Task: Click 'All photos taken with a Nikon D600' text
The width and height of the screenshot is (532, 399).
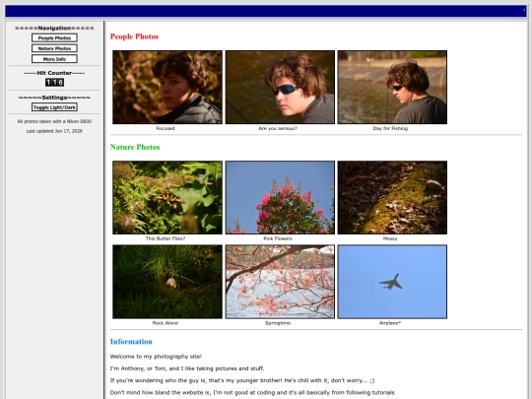Action: pyautogui.click(x=54, y=121)
